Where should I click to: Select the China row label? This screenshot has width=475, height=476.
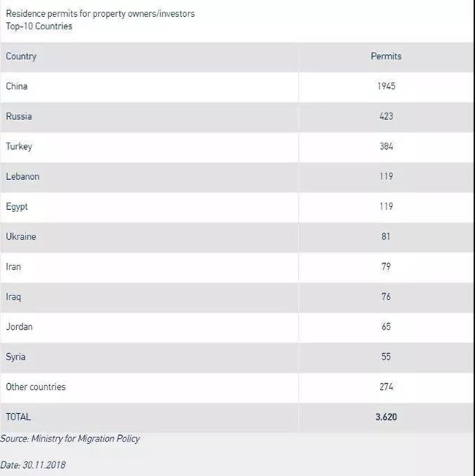coord(17,86)
